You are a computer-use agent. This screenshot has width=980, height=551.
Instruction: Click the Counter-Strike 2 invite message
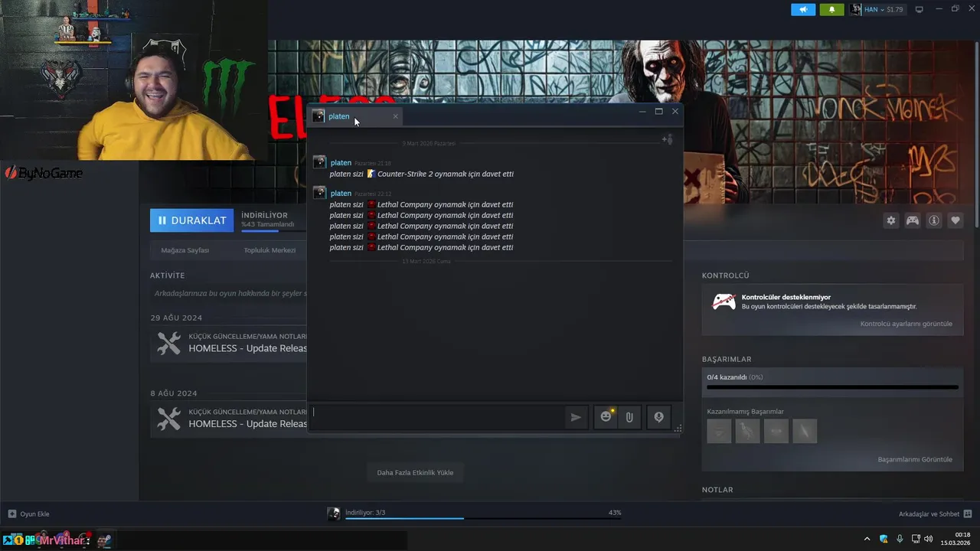(422, 174)
